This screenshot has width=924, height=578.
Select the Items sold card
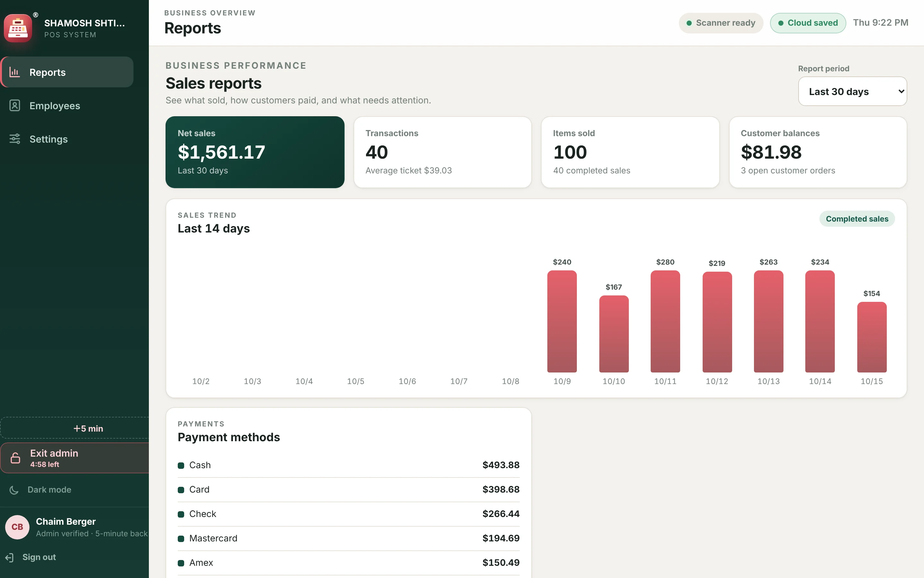point(630,152)
